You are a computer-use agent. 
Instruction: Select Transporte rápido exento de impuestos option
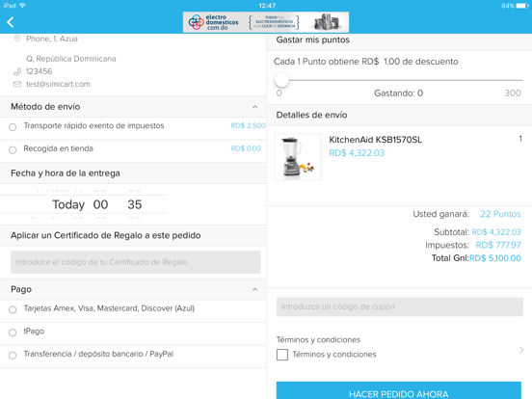point(13,127)
